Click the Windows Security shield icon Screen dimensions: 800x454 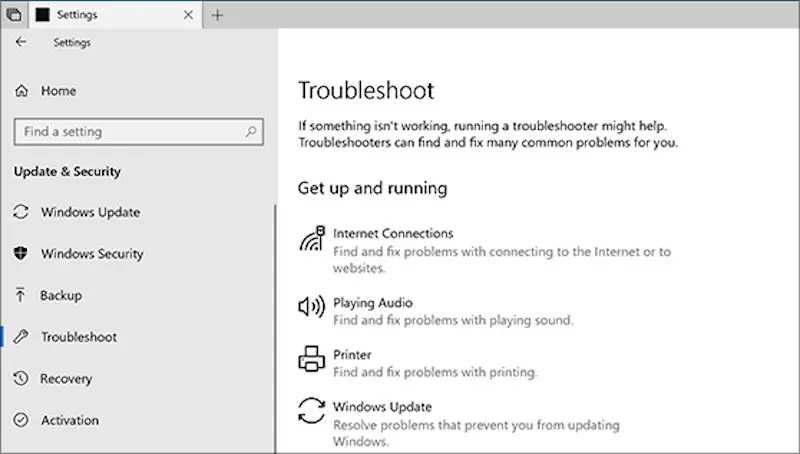(x=21, y=254)
